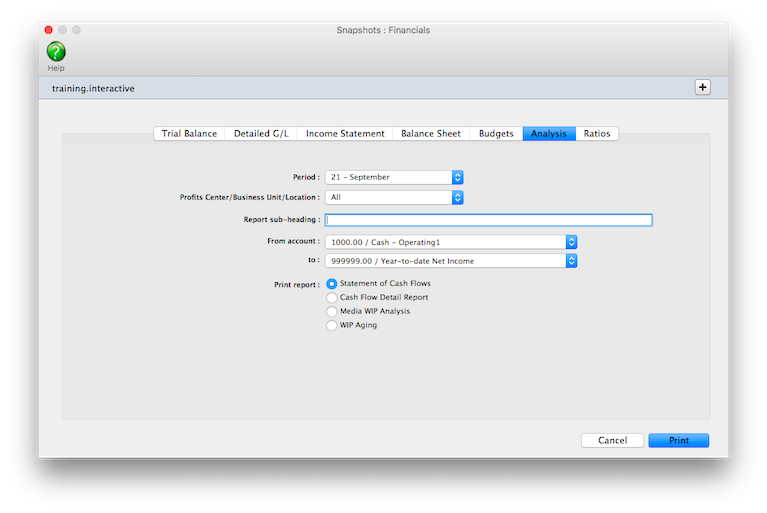This screenshot has width=767, height=513.
Task: Expand the Profits Center/Business Unit/Location dropdown
Action: coord(394,198)
